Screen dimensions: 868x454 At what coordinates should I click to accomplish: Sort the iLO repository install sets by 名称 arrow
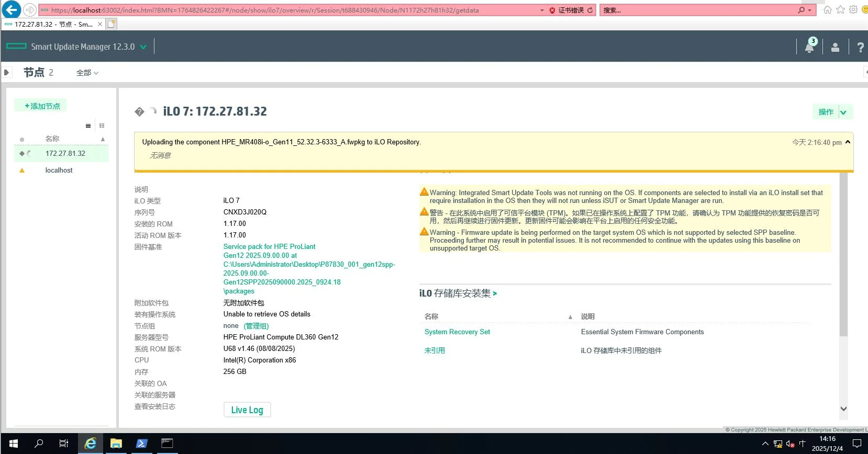[x=570, y=317]
